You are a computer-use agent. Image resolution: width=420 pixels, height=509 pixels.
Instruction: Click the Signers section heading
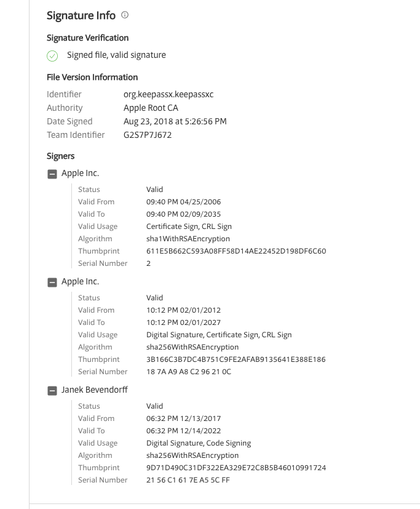pos(61,156)
